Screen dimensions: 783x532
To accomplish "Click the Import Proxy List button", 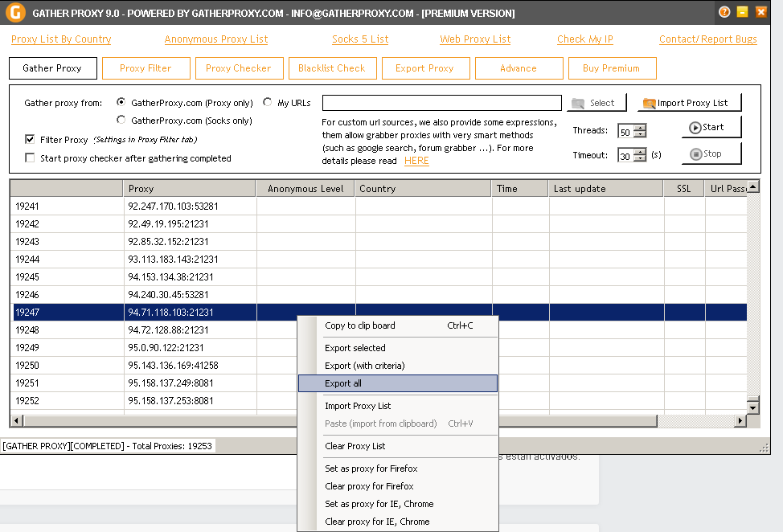I will [689, 103].
